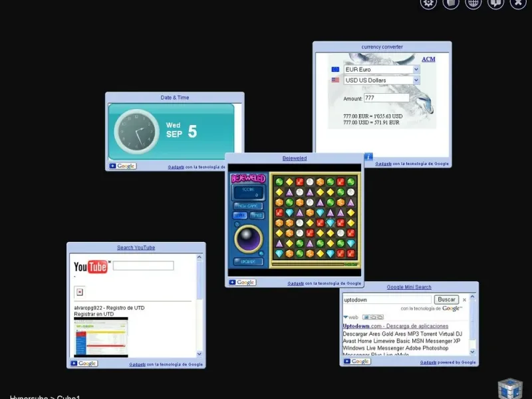Click the broken image icon in YouTube gadget

coord(79,292)
